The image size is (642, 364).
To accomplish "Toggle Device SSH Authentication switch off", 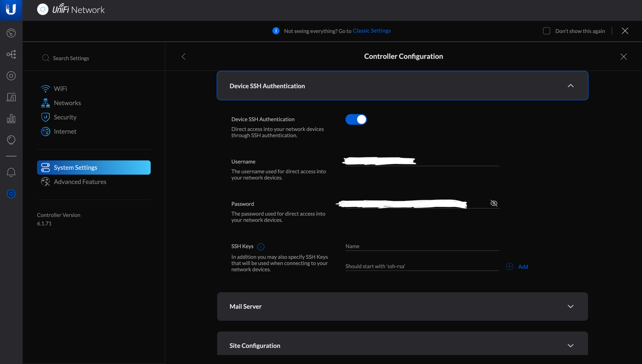I will point(356,119).
